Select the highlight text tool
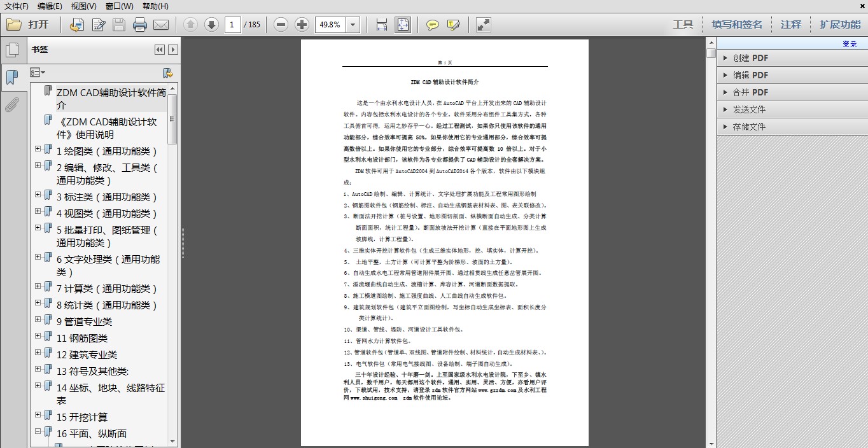The width and height of the screenshot is (868, 448). click(x=453, y=25)
